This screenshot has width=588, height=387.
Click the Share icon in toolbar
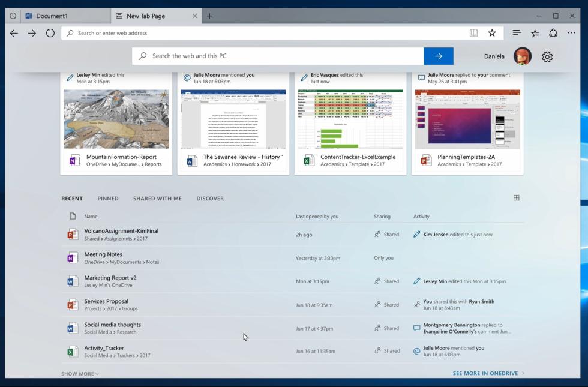tap(553, 33)
